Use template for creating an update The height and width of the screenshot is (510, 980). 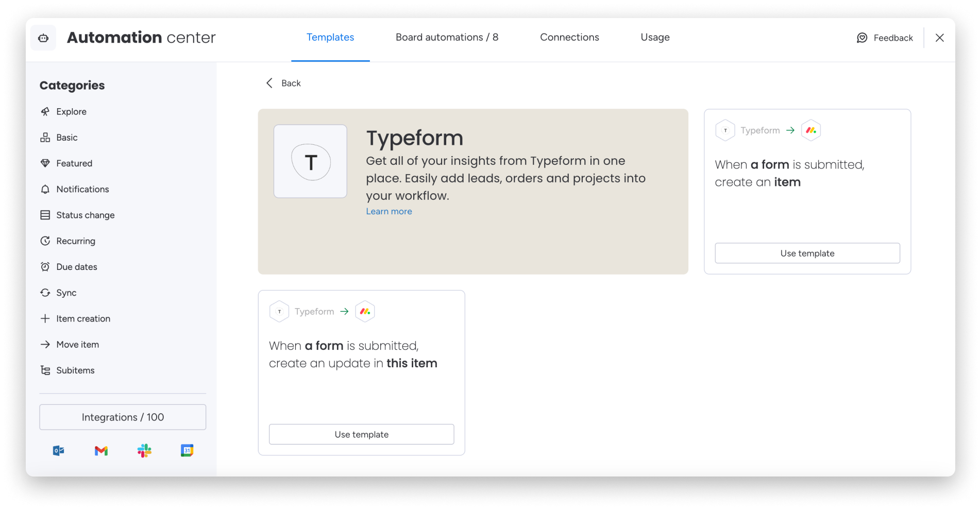click(362, 434)
